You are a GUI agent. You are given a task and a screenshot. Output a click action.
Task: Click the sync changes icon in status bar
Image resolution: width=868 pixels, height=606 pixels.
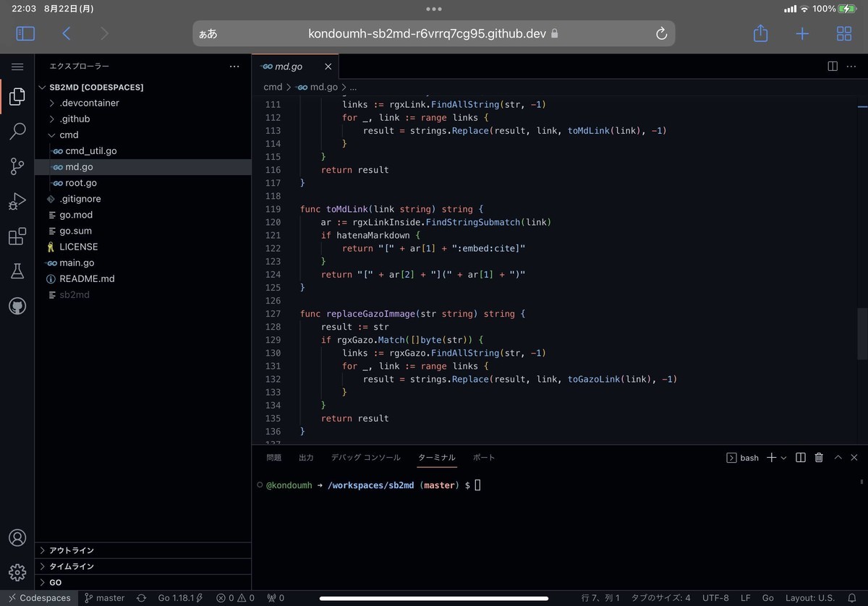pos(141,598)
